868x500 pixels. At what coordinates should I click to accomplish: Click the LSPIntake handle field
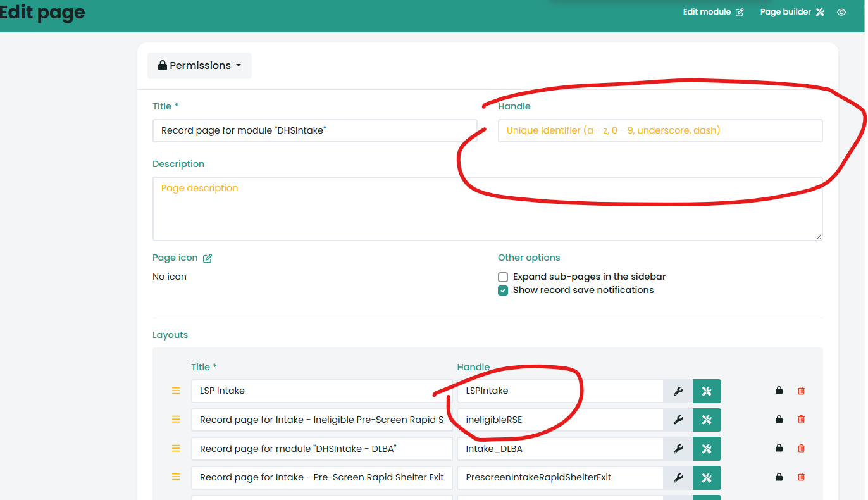(559, 391)
